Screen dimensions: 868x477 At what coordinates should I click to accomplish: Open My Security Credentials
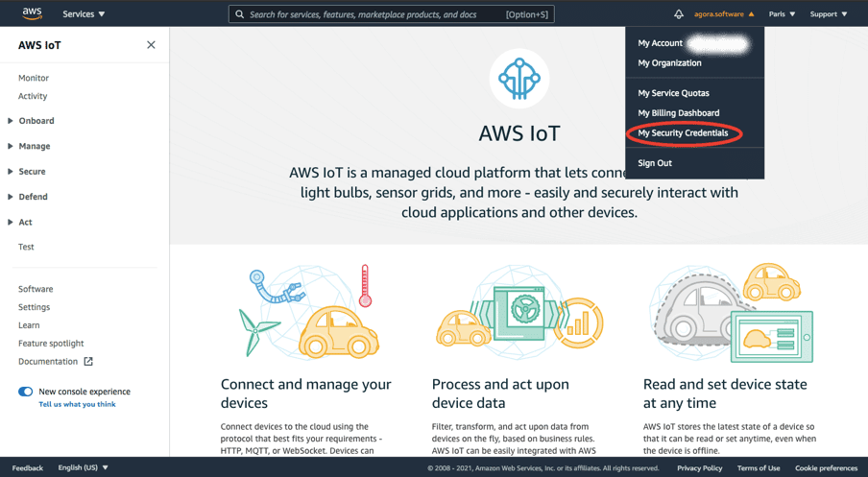683,133
